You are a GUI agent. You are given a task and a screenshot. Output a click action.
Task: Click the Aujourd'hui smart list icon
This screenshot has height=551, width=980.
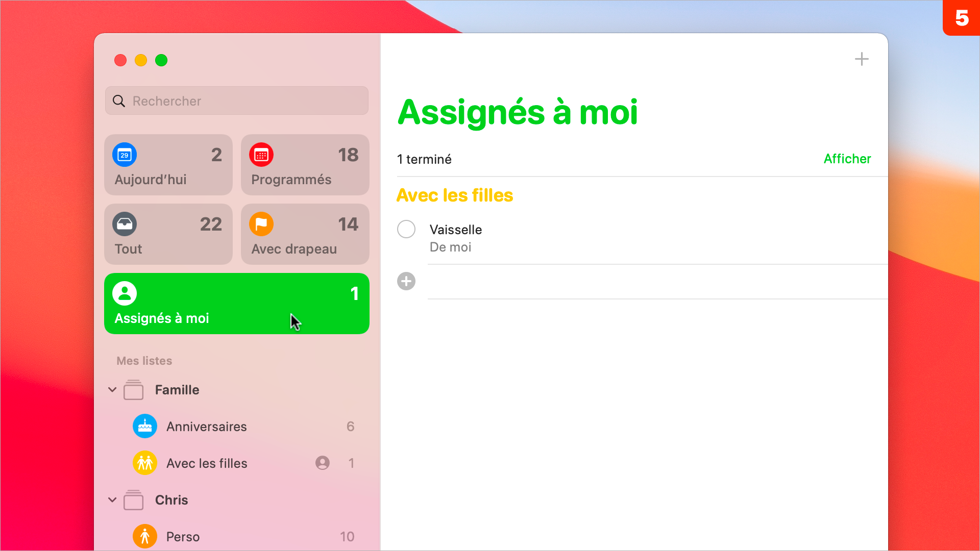(124, 154)
